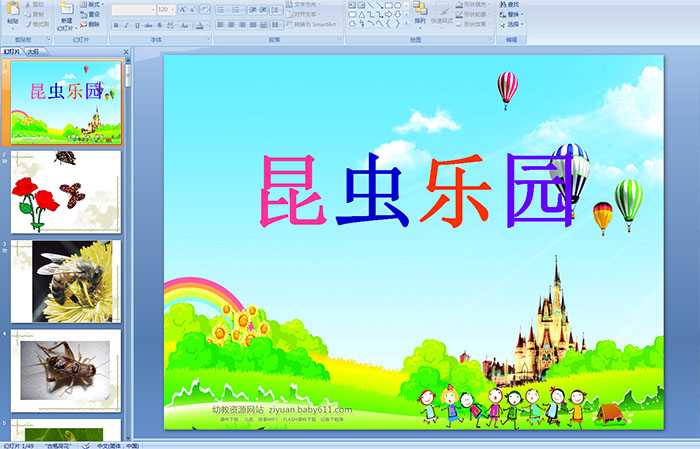Image resolution: width=700 pixels, height=449 pixels.
Task: Open the Select (选择) menu
Action: [x=512, y=24]
